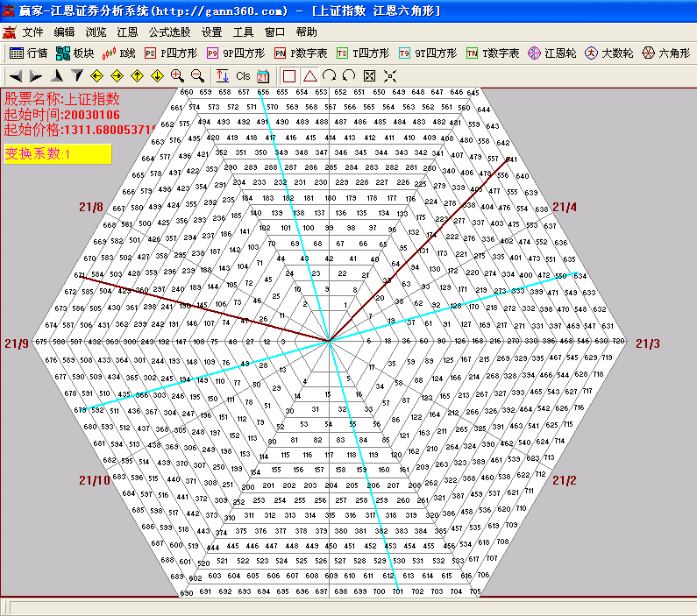Open the 江恩轮 Gann wheel
The image size is (697, 616).
[551, 53]
